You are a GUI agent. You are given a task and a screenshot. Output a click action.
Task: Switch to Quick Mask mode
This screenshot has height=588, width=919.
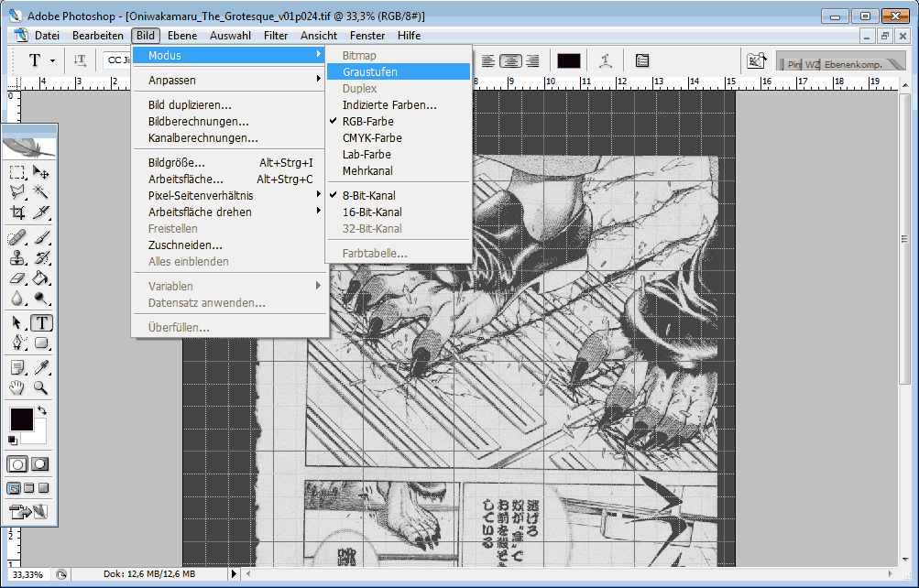click(x=39, y=464)
